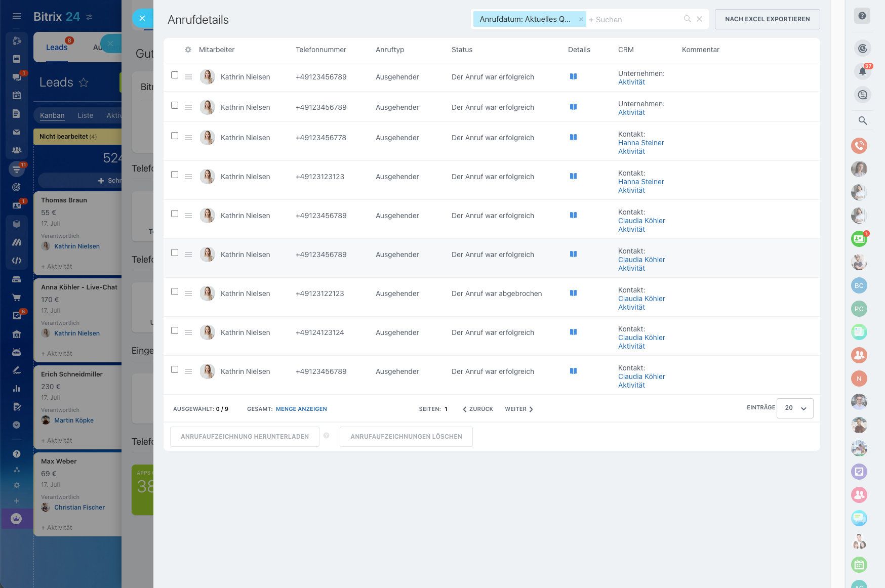
Task: Go to next page with Weiter
Action: pos(519,409)
